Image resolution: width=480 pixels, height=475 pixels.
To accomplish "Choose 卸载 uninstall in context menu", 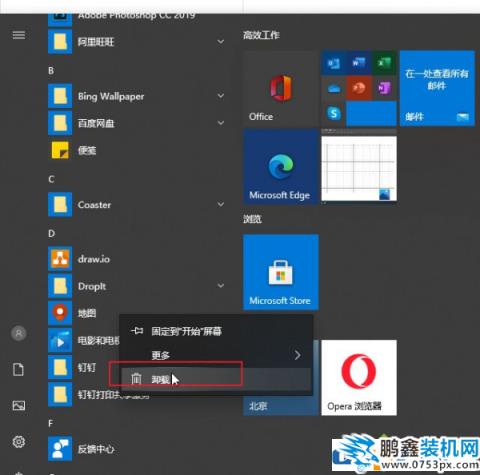I will point(216,379).
